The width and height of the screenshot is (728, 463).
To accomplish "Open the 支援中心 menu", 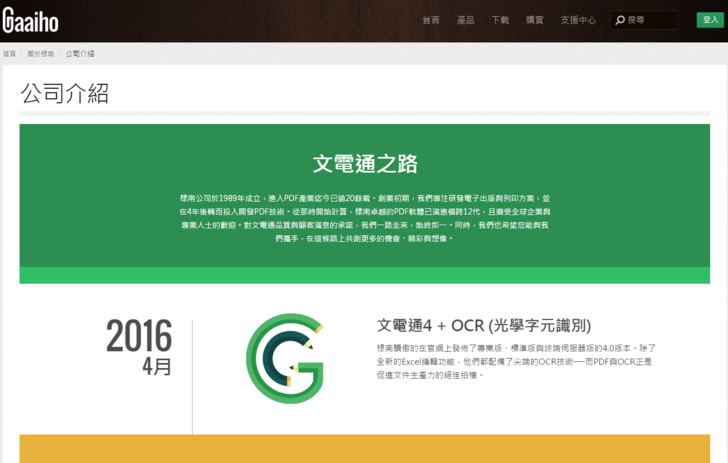I will [x=578, y=20].
